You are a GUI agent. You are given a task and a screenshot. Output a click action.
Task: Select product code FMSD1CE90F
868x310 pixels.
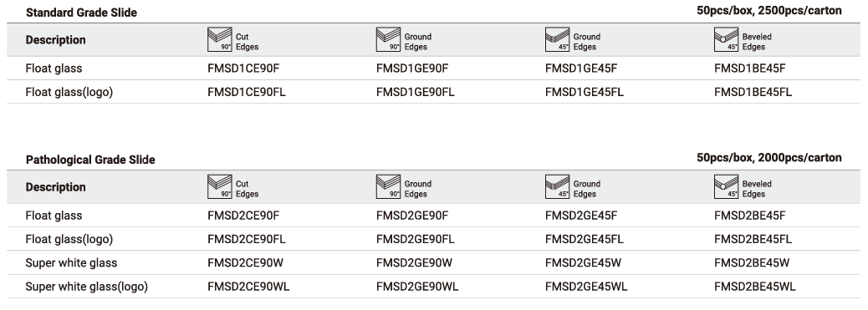(x=243, y=69)
